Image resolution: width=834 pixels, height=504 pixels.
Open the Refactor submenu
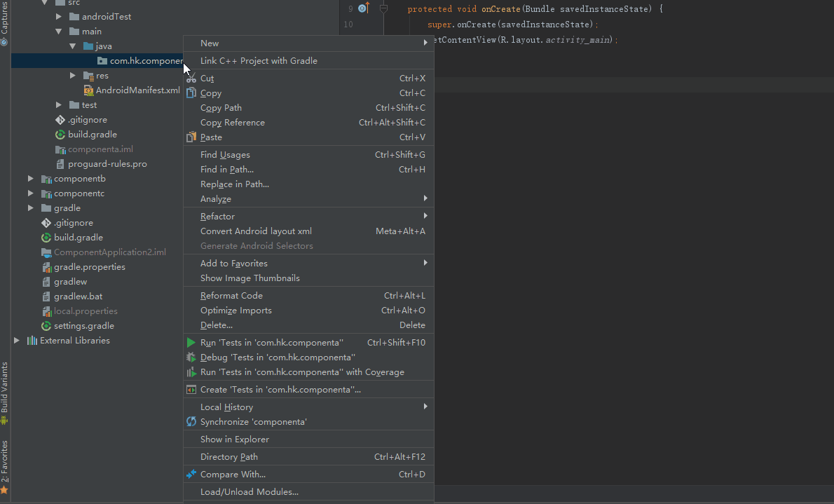tap(308, 217)
